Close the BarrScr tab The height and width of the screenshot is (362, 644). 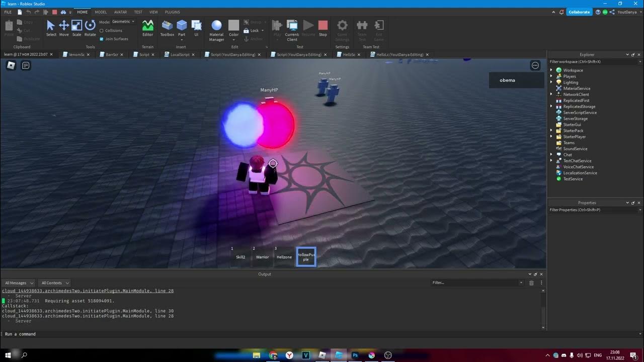click(122, 54)
